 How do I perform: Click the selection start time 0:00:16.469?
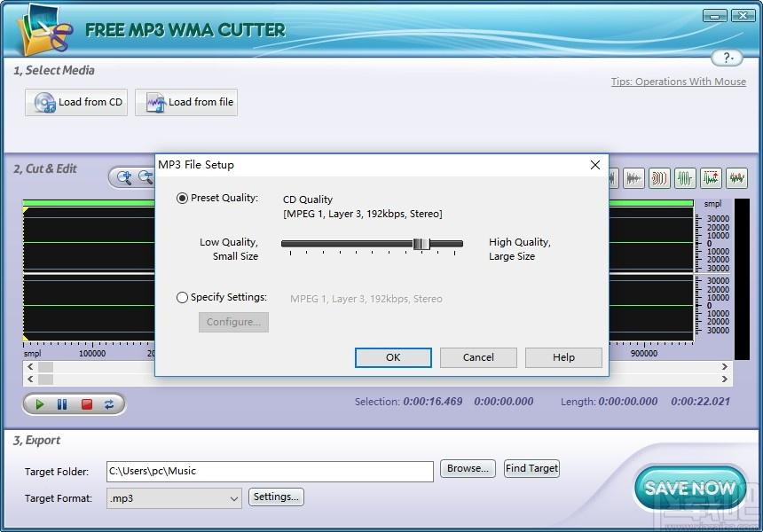433,402
